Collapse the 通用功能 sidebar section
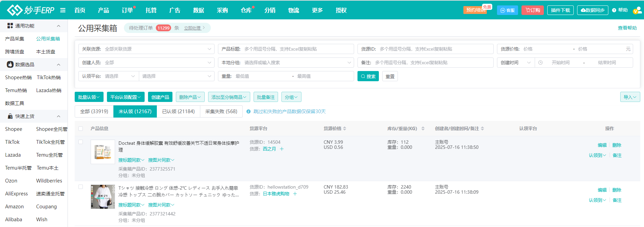Screen dimensions: 644x227 58,26
